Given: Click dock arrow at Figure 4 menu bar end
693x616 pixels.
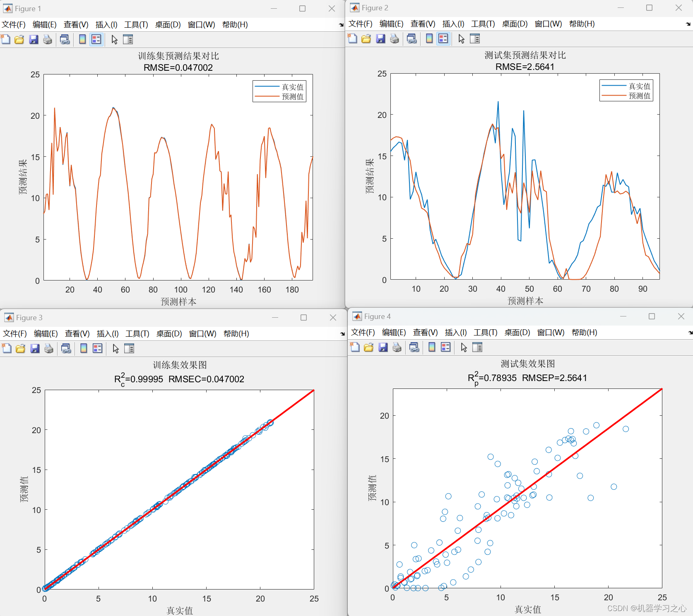Looking at the screenshot, I should pyautogui.click(x=690, y=333).
